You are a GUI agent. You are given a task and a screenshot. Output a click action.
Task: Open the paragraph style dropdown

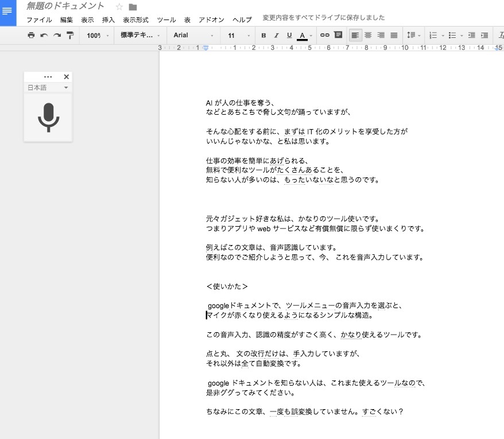(140, 36)
